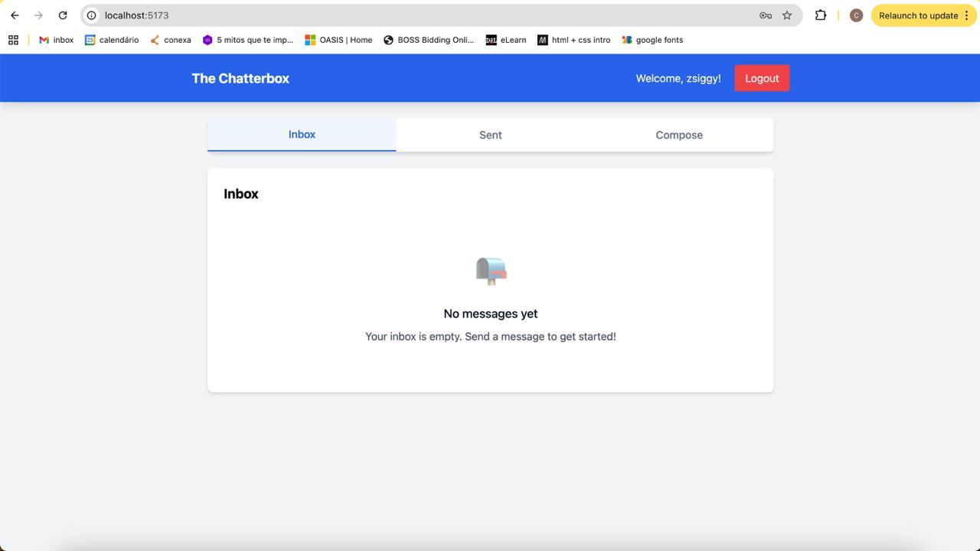Open the password key icon
The width and height of the screenshot is (980, 551).
click(766, 15)
